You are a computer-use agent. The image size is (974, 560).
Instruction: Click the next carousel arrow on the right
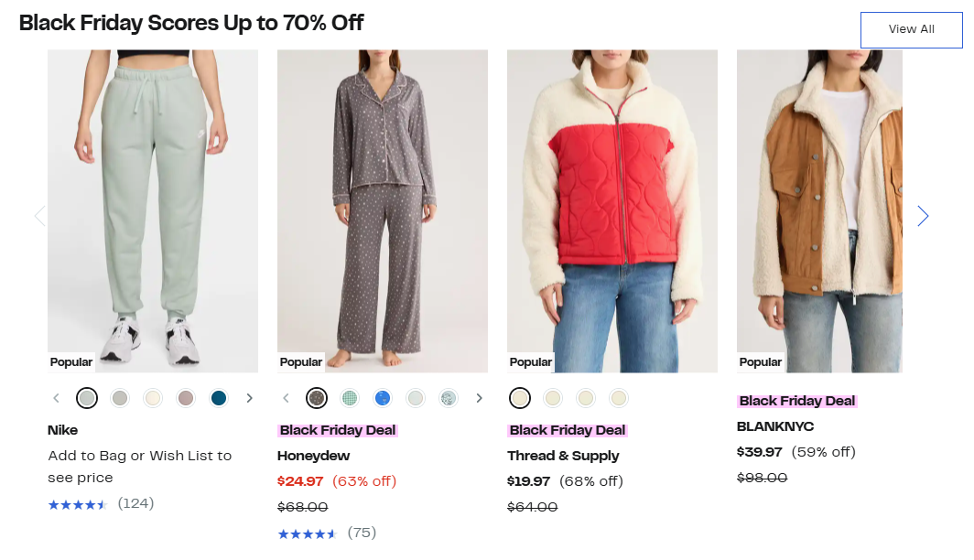coord(923,216)
